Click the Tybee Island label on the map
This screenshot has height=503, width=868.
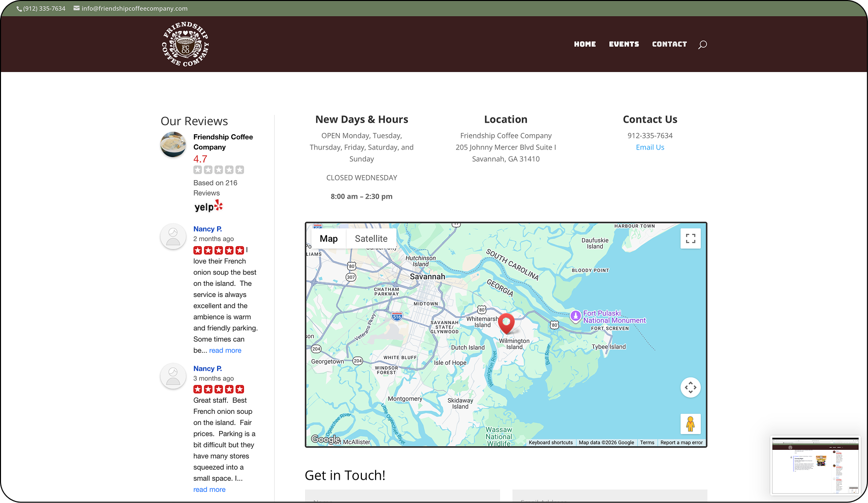(609, 347)
